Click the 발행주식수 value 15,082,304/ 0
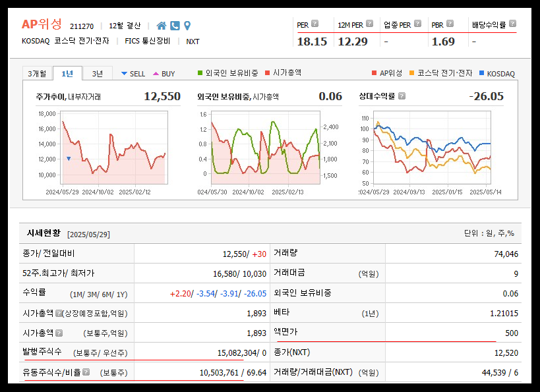Screen dimensions: 540x392 point(242,352)
